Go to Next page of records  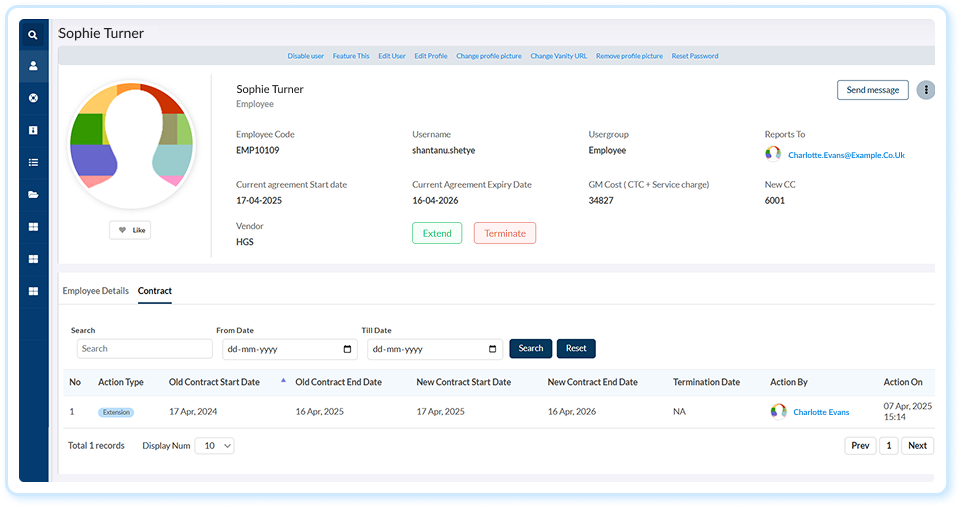[917, 446]
